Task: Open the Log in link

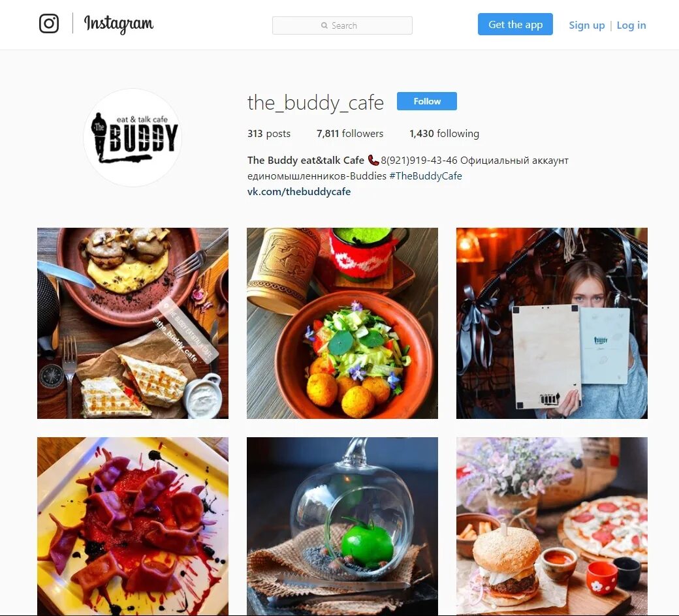Action: (x=631, y=25)
